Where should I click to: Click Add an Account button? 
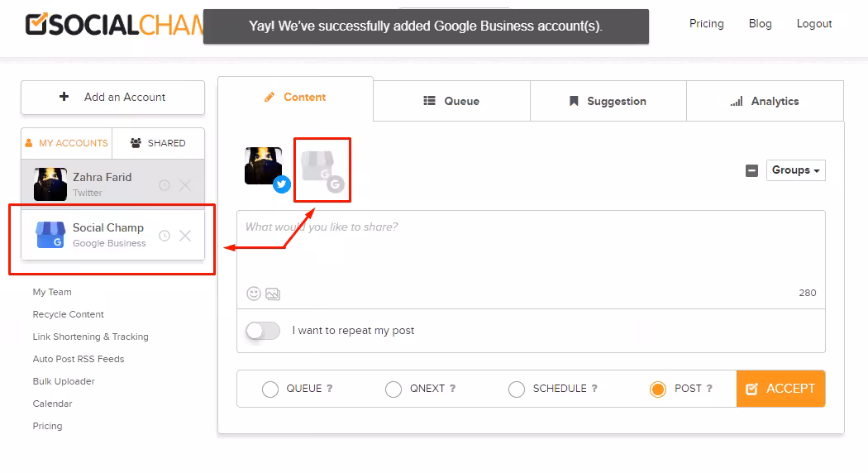point(113,97)
